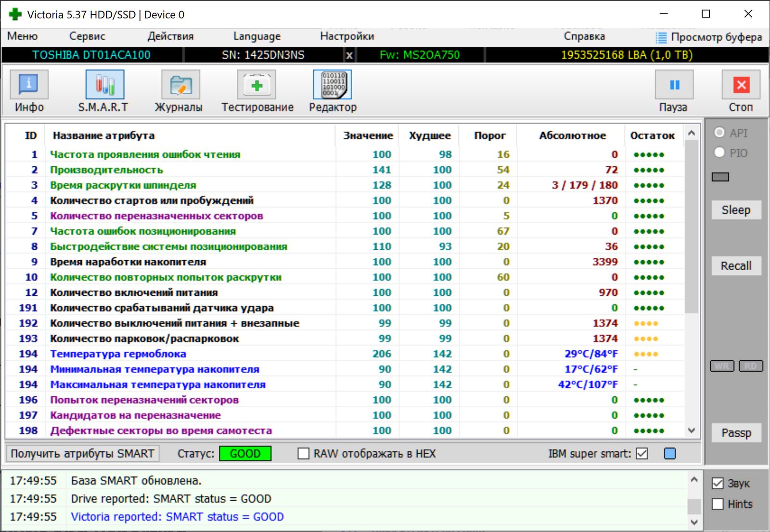Click Получить атрибуты SMART button
The height and width of the screenshot is (532, 770).
click(82, 454)
